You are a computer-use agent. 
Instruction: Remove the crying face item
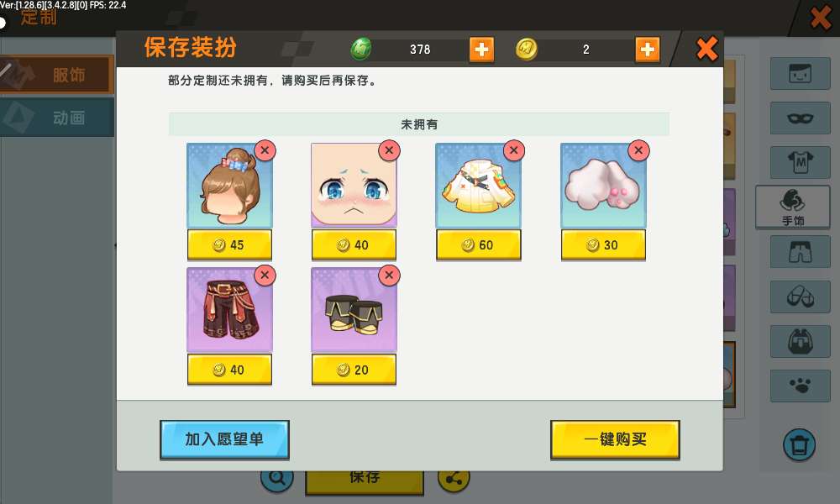pyautogui.click(x=389, y=150)
